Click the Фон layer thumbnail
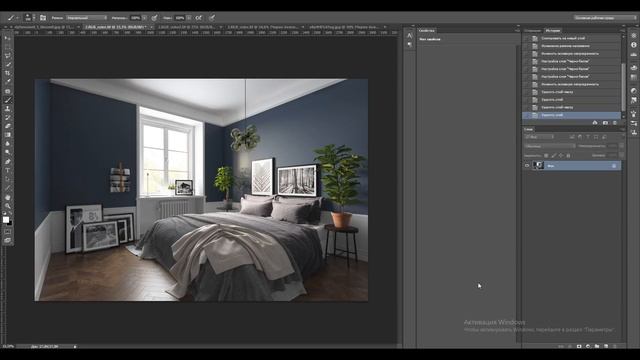This screenshot has height=360, width=640. pos(538,165)
